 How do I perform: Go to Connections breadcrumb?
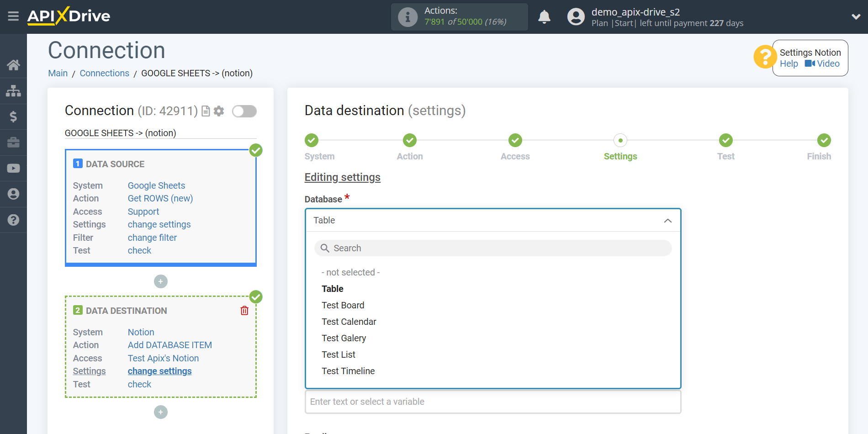[x=105, y=73]
